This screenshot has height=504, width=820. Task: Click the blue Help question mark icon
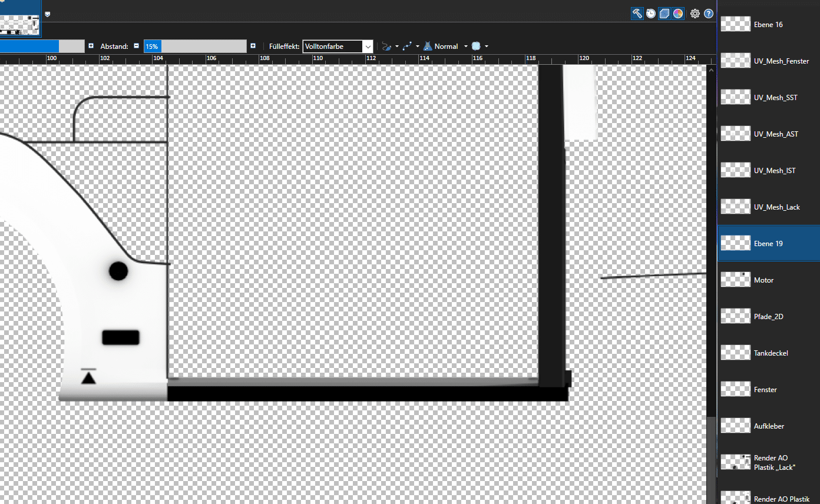pyautogui.click(x=709, y=14)
